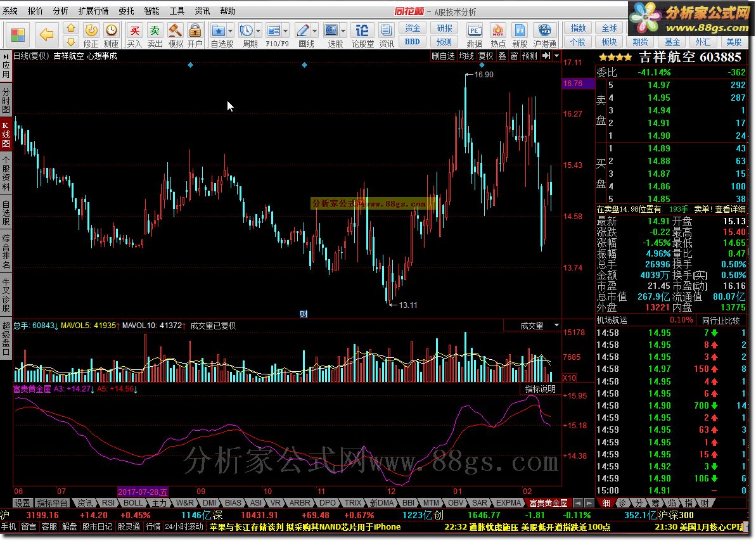Screen dimensions: 756x541
Task: Click the yellow up arrow icon
Action: tap(71, 28)
